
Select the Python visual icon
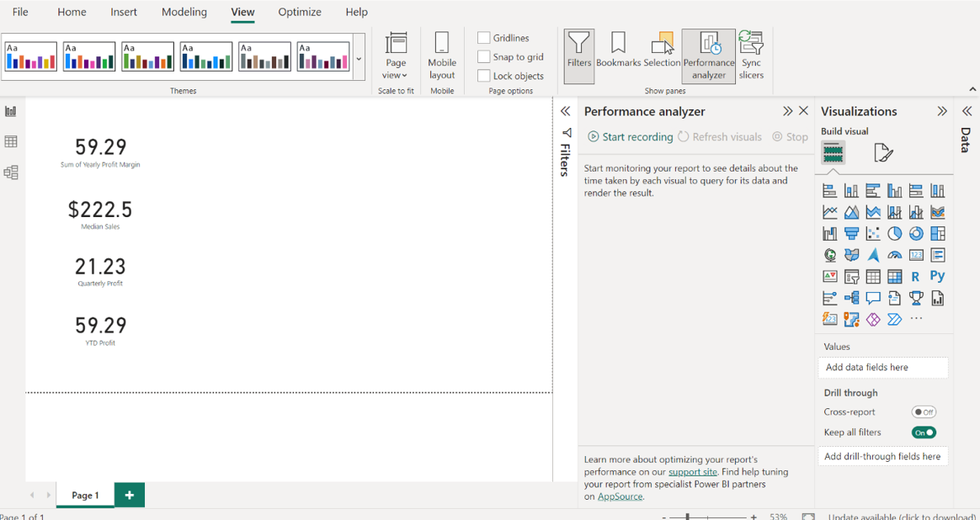pos(937,277)
